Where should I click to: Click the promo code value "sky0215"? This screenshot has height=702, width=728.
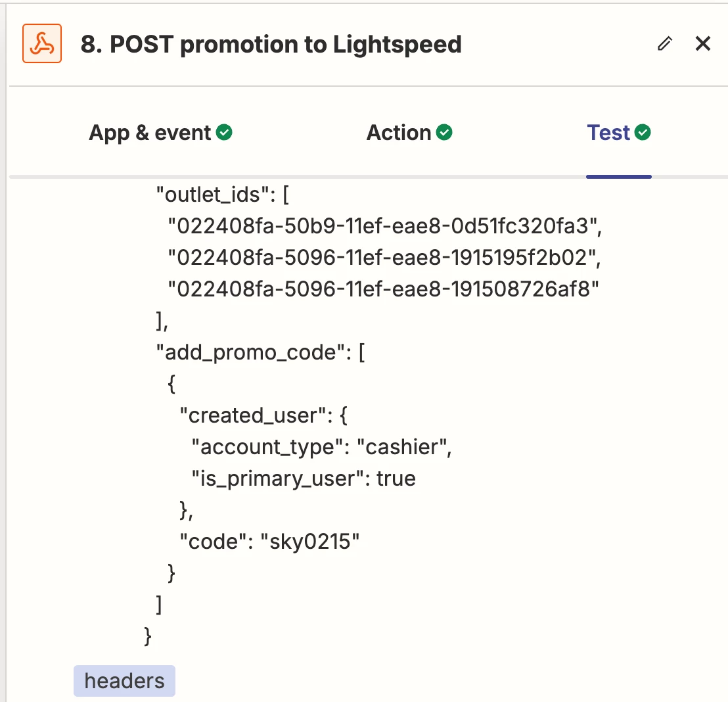coord(310,542)
